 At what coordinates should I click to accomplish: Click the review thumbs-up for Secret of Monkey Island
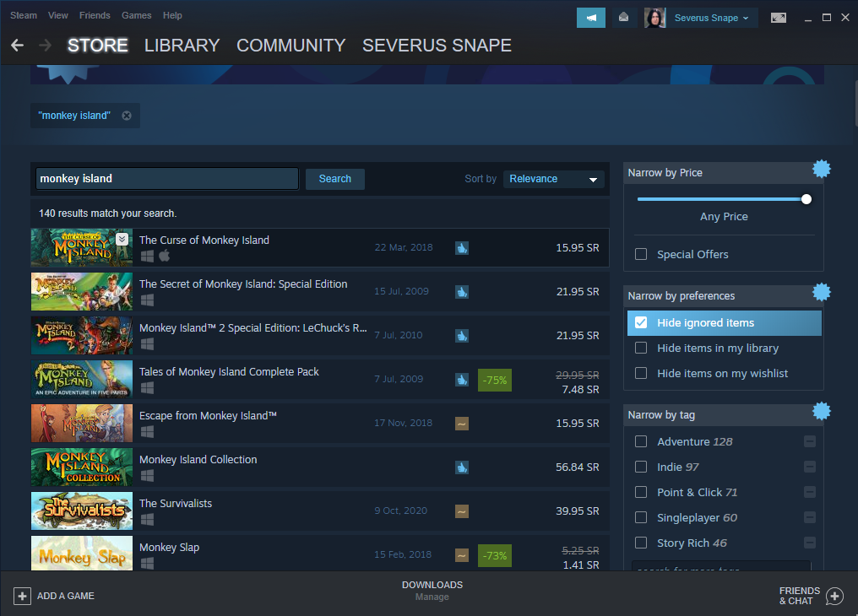coord(462,292)
